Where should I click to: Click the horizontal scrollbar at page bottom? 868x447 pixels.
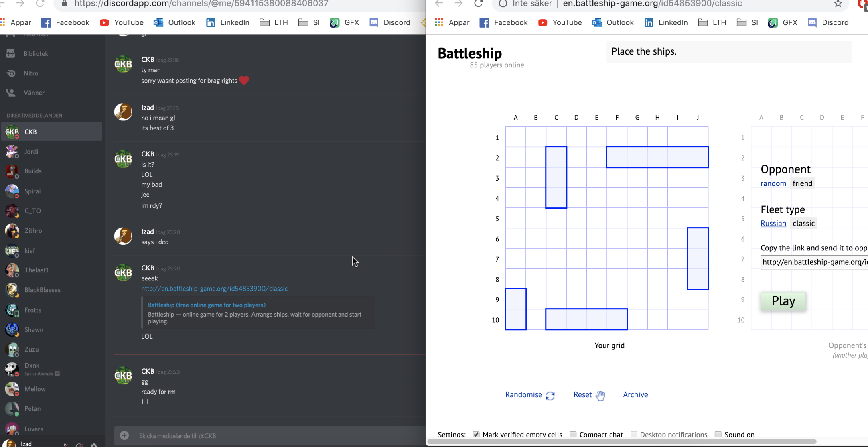click(622, 441)
